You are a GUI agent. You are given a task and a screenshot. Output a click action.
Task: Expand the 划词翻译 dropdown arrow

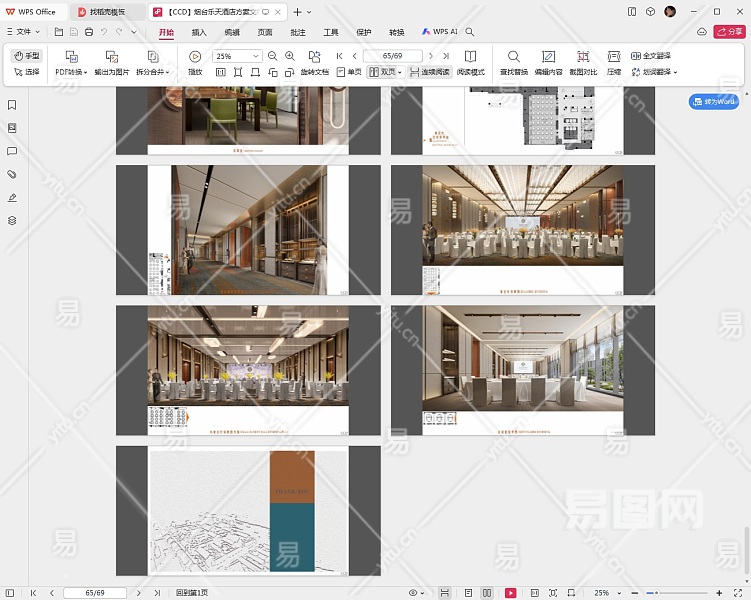[x=676, y=72]
